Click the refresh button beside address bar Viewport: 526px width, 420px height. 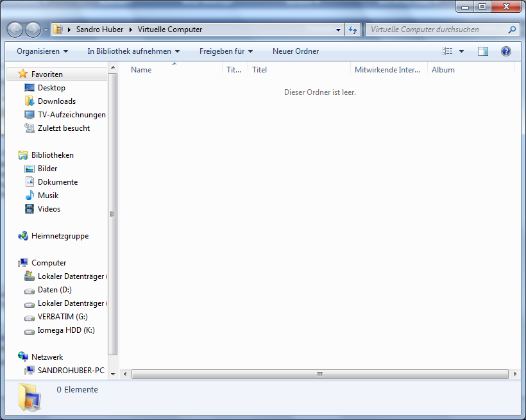pyautogui.click(x=353, y=29)
